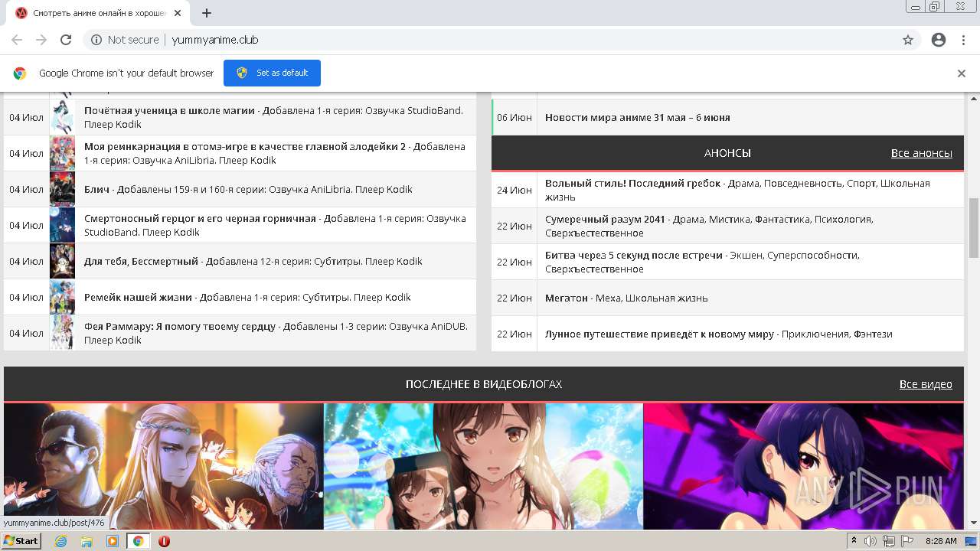
Task: Open the Мегатон announcement
Action: tap(566, 298)
